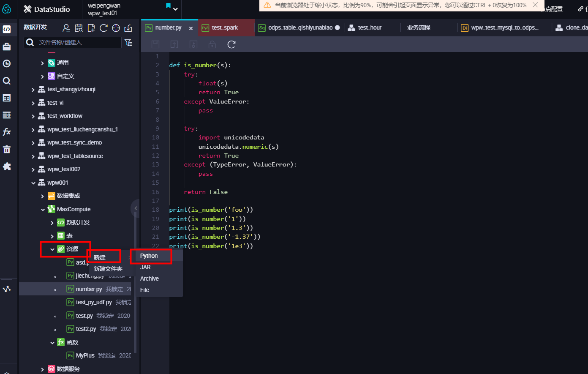This screenshot has height=374, width=588.
Task: Collapse the 函数 folder
Action: [x=52, y=343]
